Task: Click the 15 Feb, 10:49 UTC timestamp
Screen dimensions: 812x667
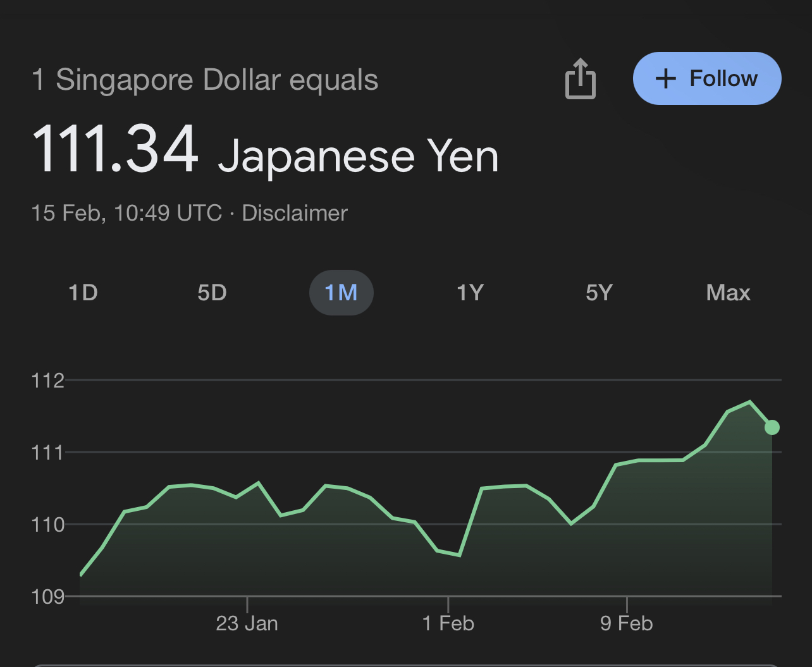Action: pos(126,213)
